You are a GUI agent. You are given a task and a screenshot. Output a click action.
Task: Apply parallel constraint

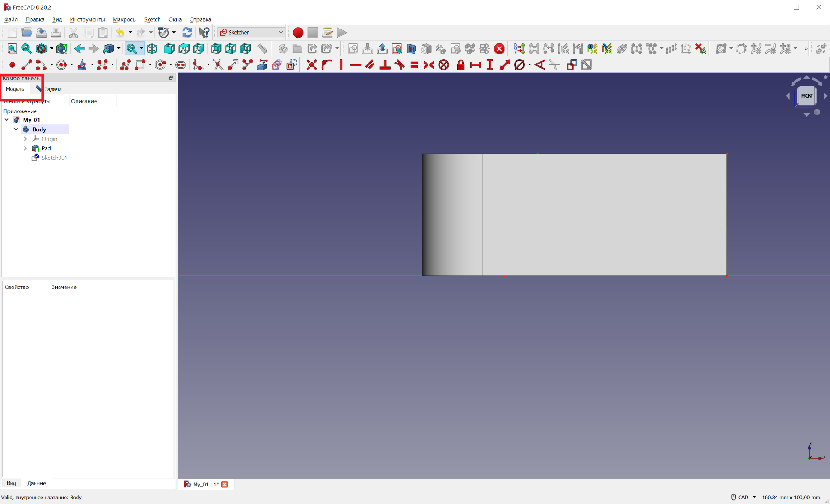point(370,65)
